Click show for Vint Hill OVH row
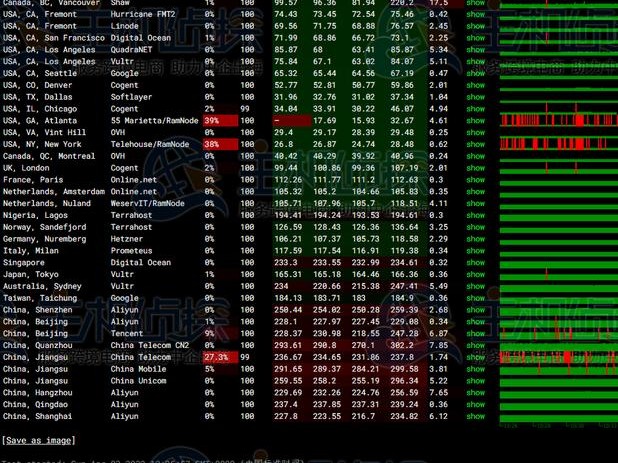This screenshot has height=463, width=618. point(476,132)
